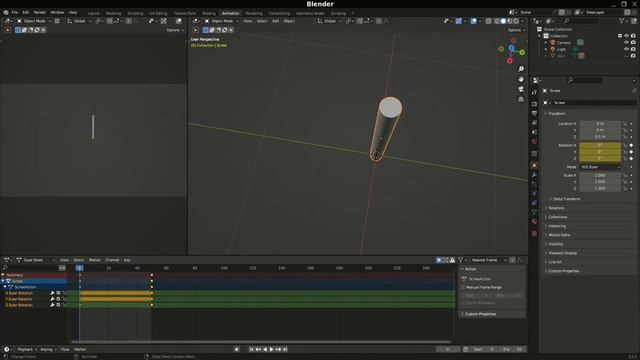The image size is (640, 360).
Task: Toggle Collection visibility eye in outliner
Action: [626, 36]
